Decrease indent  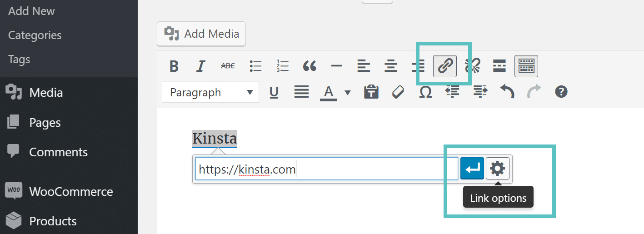(452, 92)
